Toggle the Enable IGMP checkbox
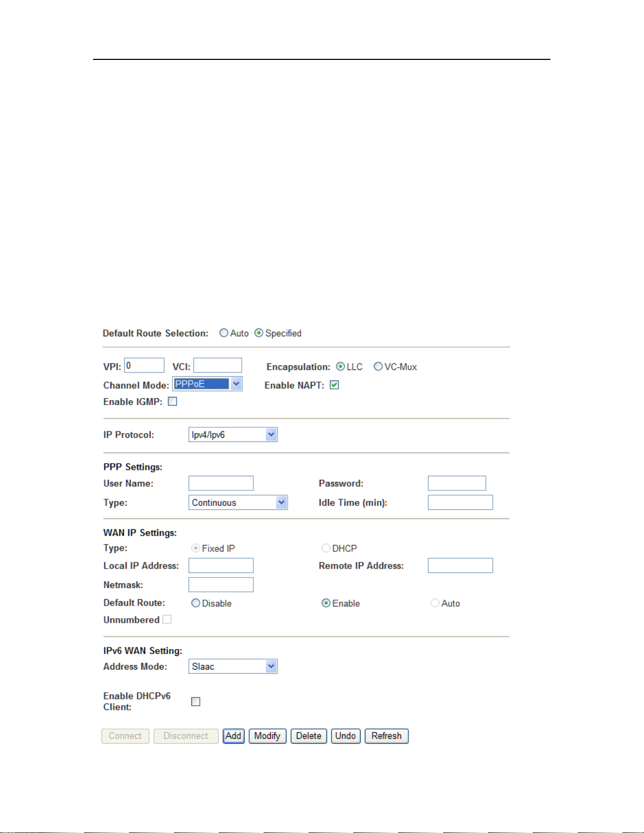The width and height of the screenshot is (644, 833). pos(172,402)
